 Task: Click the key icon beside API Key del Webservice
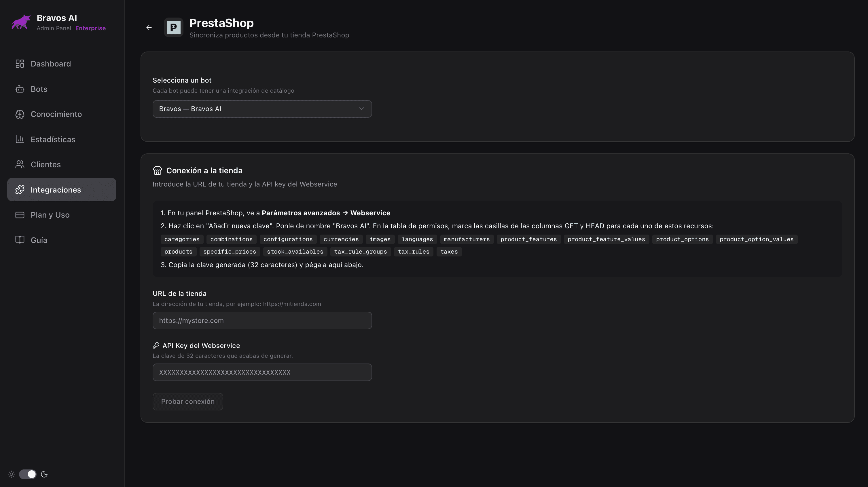point(156,345)
